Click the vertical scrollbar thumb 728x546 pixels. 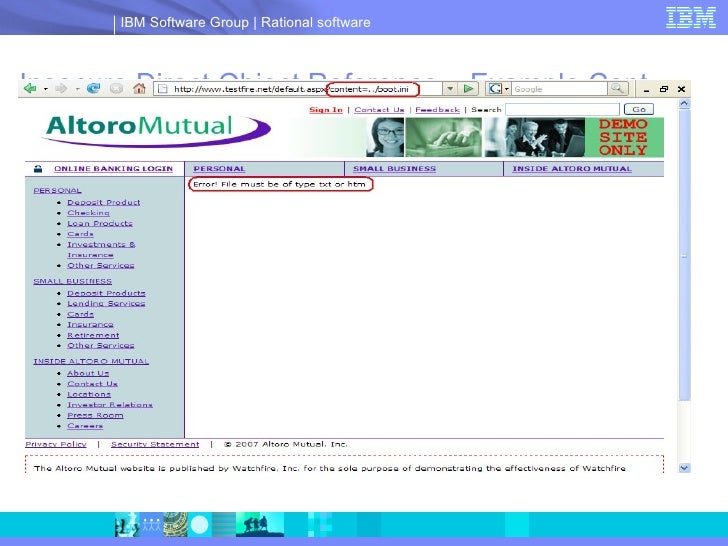coord(684,255)
